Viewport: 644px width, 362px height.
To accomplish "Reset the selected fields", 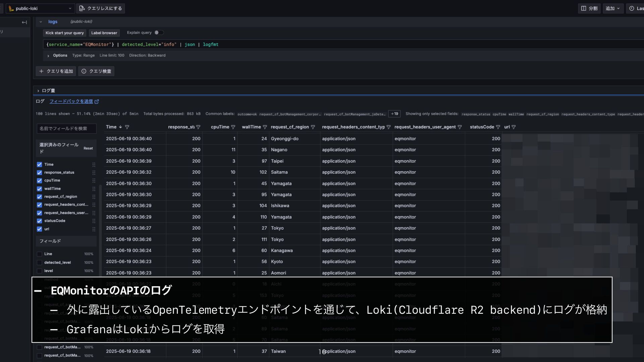I will tap(88, 148).
